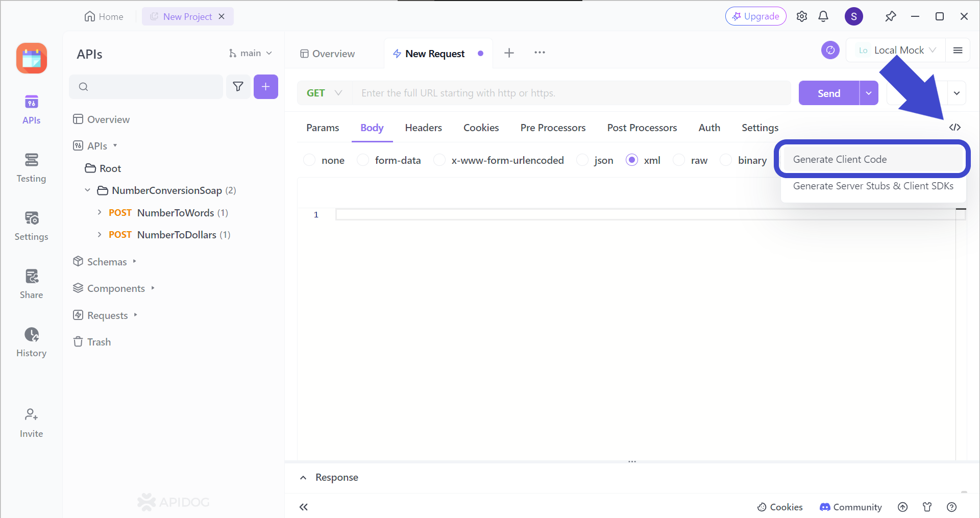Viewport: 980px width, 518px height.
Task: Switch to the Headers tab
Action: point(423,128)
